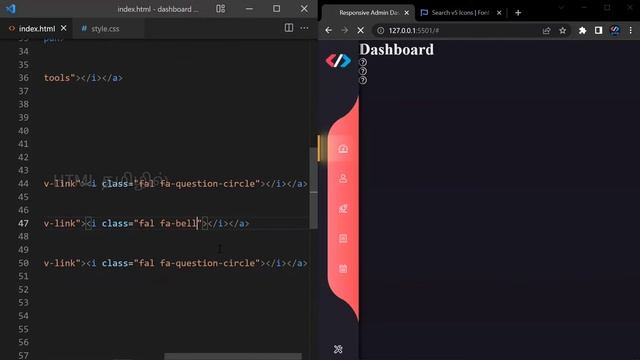The image size is (640, 360).
Task: Close the Responsive Admin Dashboard browser tab
Action: pos(407,13)
